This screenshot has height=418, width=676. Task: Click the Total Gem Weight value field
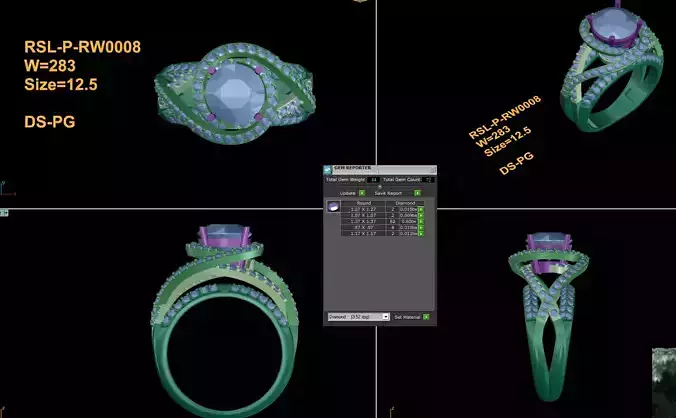tap(373, 180)
